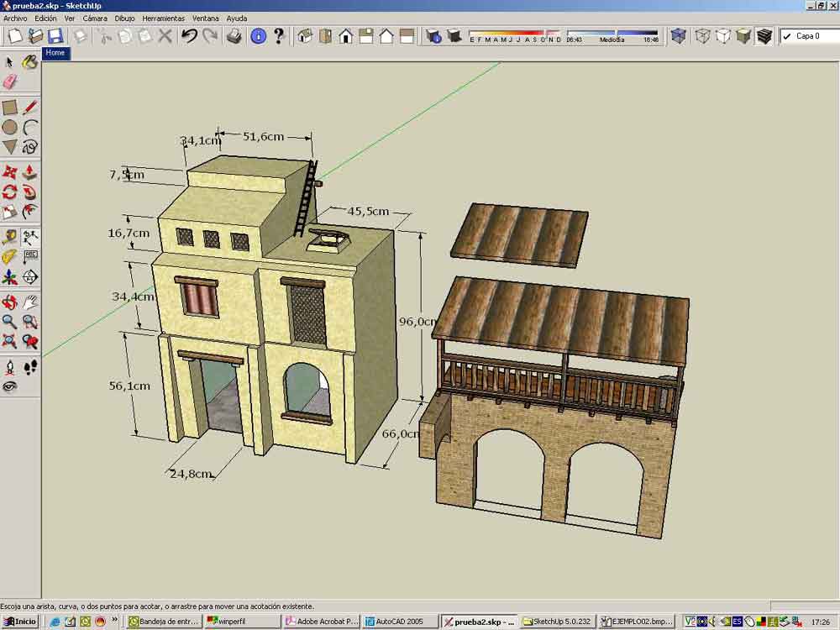Save the model with the floppy disk icon
Image resolution: width=840 pixels, height=630 pixels.
(55, 36)
